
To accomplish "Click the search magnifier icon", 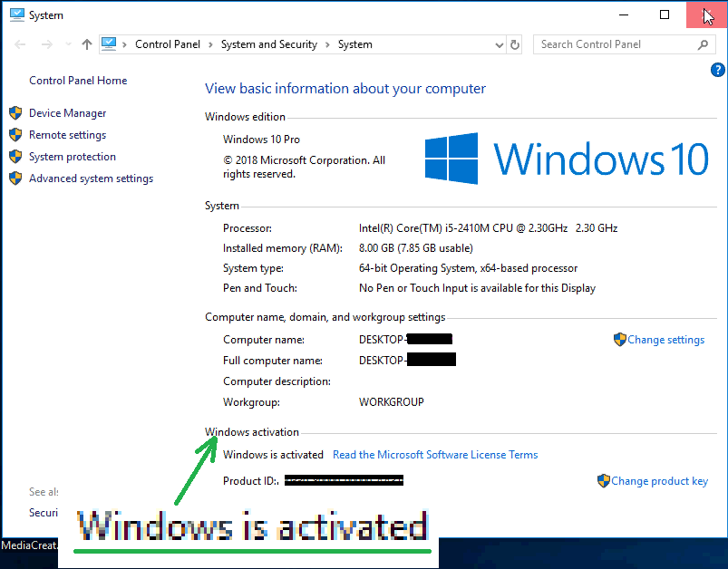I will pos(703,44).
